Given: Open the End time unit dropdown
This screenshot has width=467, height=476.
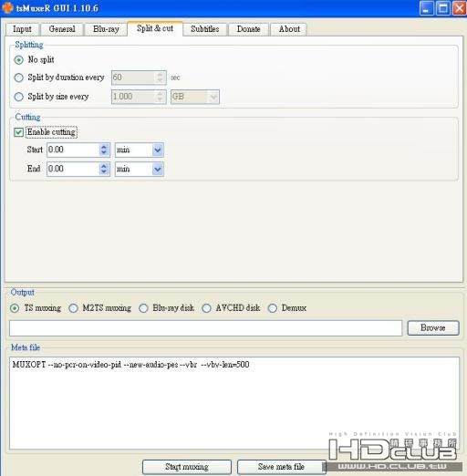Looking at the screenshot, I should (158, 169).
